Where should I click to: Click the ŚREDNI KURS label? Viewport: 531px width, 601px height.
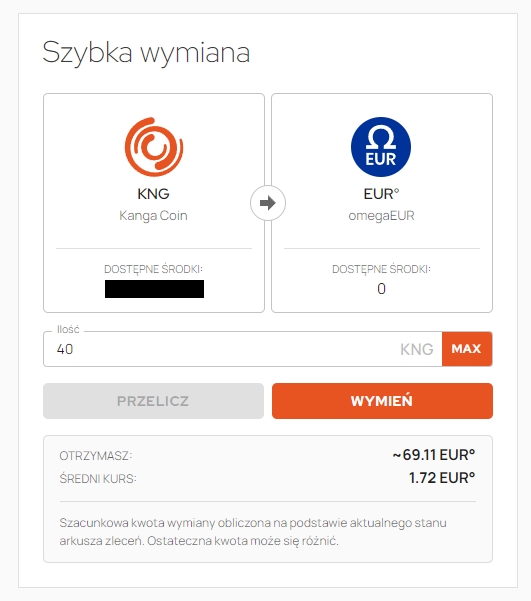[98, 479]
